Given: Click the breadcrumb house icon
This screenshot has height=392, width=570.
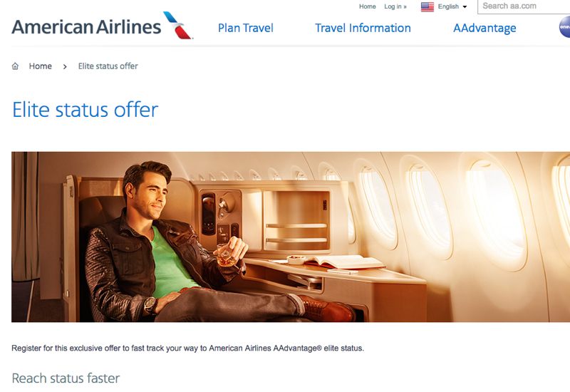Looking at the screenshot, I should 15,66.
